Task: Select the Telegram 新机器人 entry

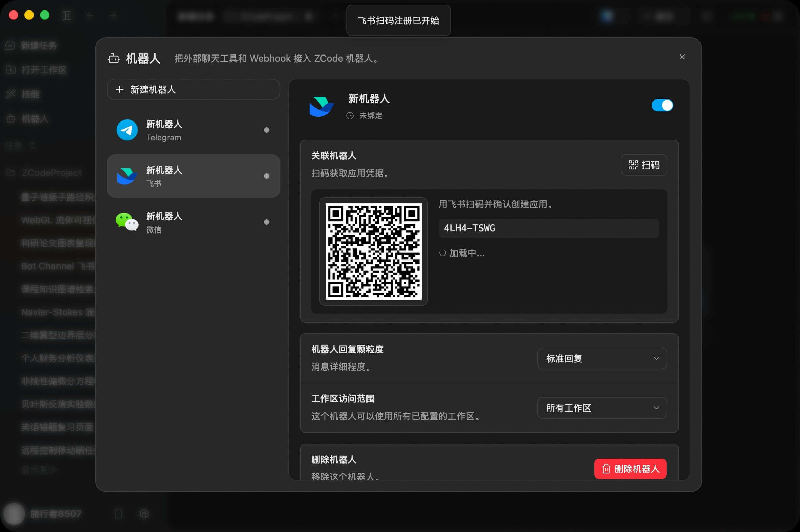Action: (193, 130)
